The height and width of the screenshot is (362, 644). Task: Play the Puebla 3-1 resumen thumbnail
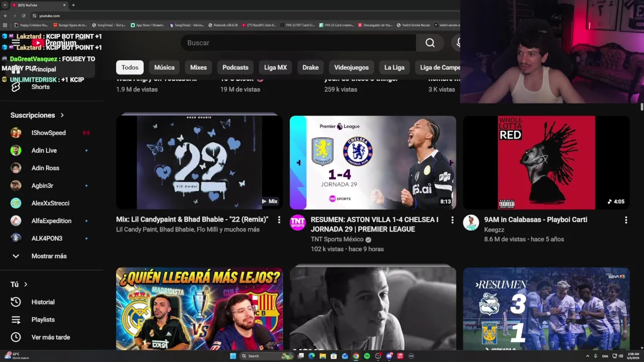(546, 309)
